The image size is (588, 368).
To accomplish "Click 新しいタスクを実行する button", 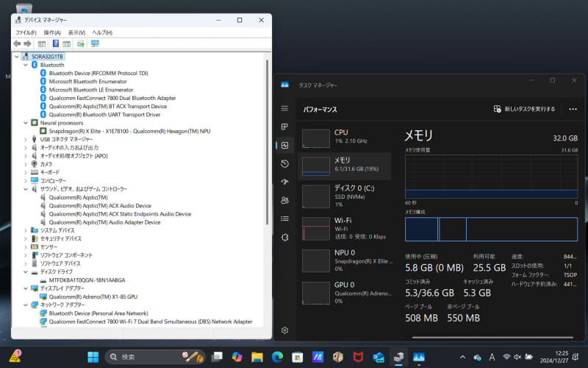I will coord(524,109).
